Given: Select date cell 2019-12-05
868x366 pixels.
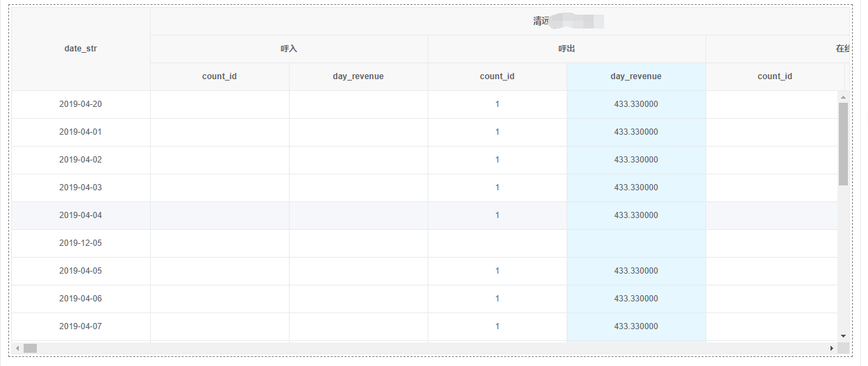Looking at the screenshot, I should (81, 243).
